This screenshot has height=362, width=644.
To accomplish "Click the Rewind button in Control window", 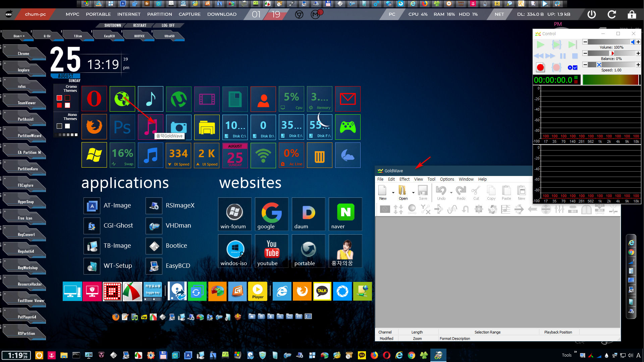I will pyautogui.click(x=538, y=56).
